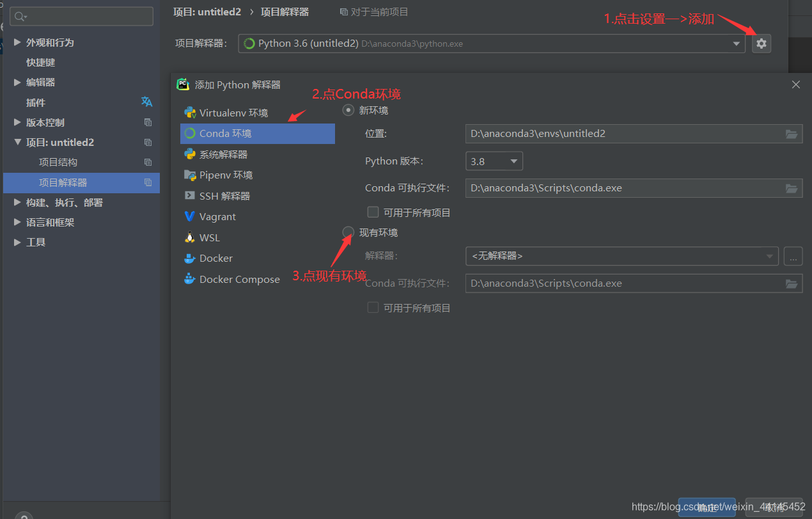
Task: Click the ellipsis button beside 解释器
Action: pyautogui.click(x=793, y=256)
